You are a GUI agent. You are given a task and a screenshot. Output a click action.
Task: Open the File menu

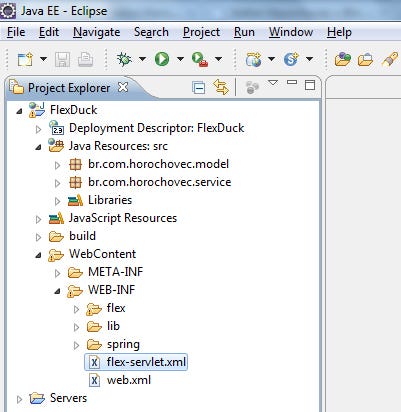point(16,32)
